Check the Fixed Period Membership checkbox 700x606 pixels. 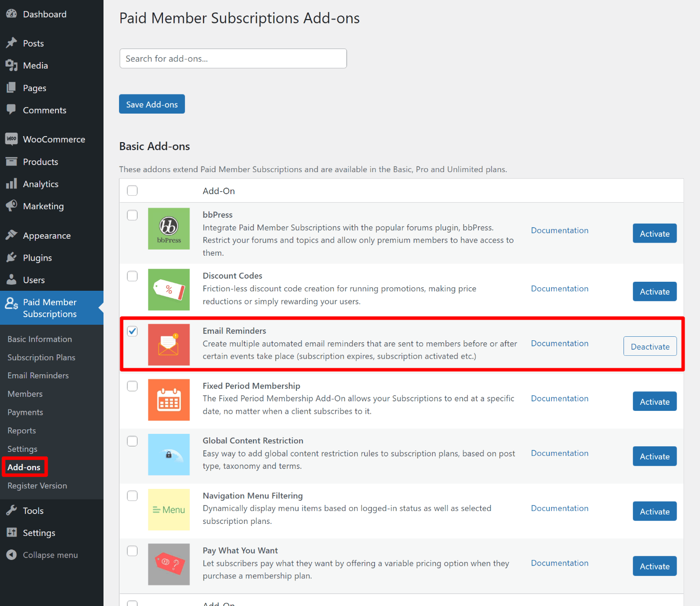pyautogui.click(x=132, y=386)
